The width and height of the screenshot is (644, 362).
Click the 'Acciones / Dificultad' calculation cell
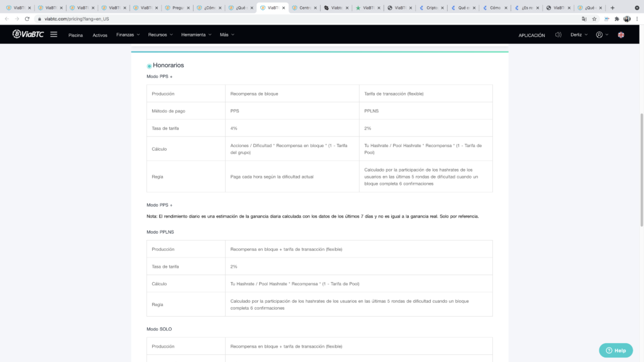click(x=292, y=149)
